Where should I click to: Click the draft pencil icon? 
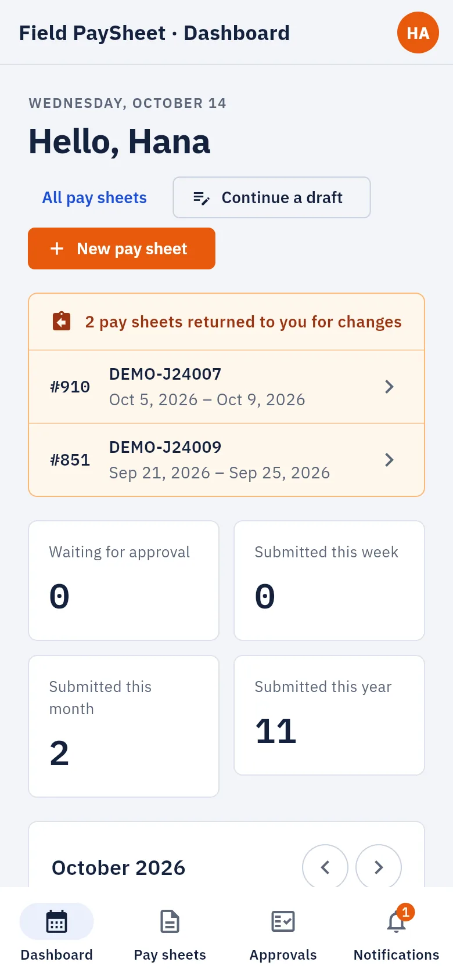(201, 198)
